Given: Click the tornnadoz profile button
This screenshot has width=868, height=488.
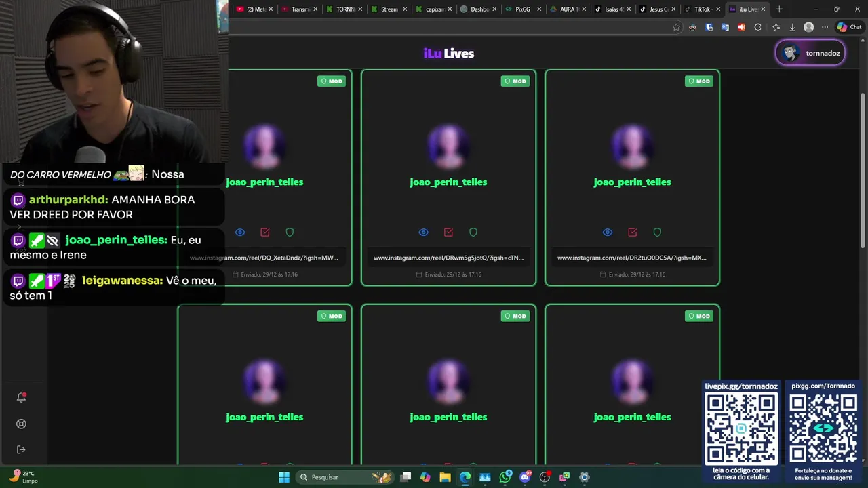Looking at the screenshot, I should pyautogui.click(x=810, y=53).
